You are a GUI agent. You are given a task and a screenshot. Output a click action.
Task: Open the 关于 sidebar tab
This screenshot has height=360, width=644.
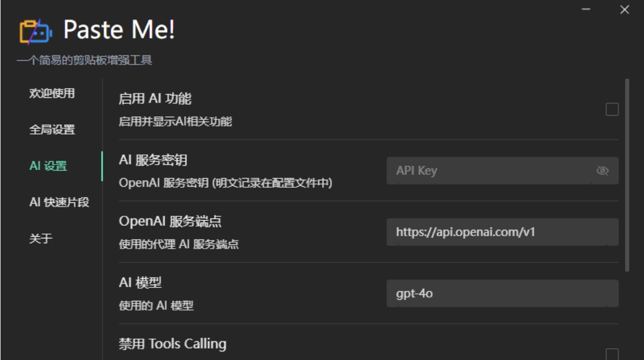coord(41,239)
